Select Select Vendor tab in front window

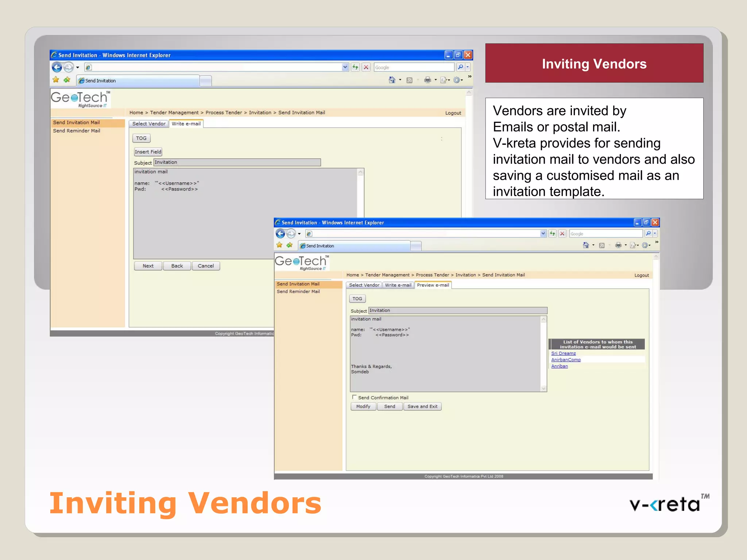point(364,285)
